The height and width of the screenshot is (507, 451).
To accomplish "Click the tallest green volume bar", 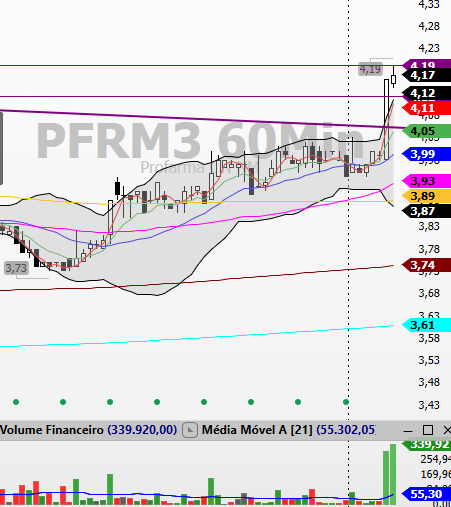I will [393, 474].
